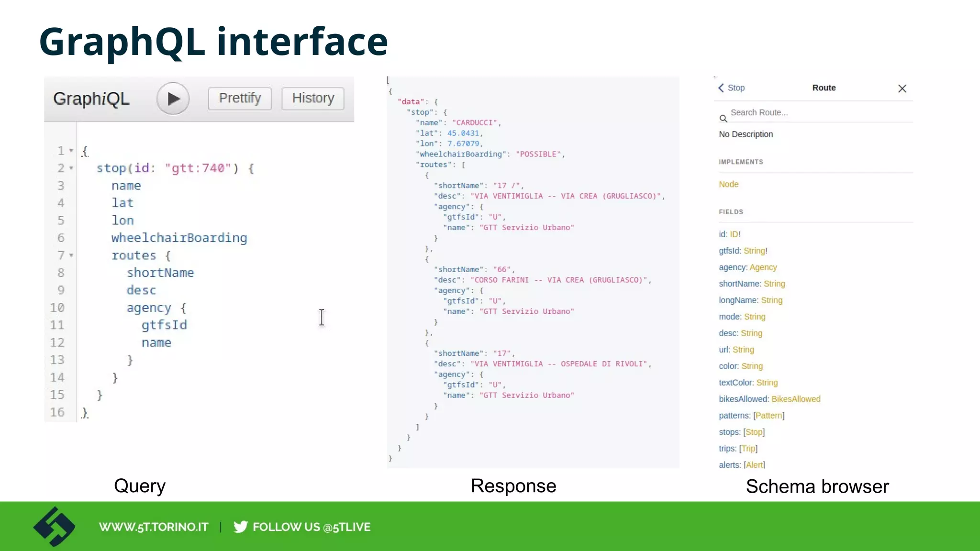Open the History panel button
Screen dimensions: 980x551
pyautogui.click(x=313, y=99)
